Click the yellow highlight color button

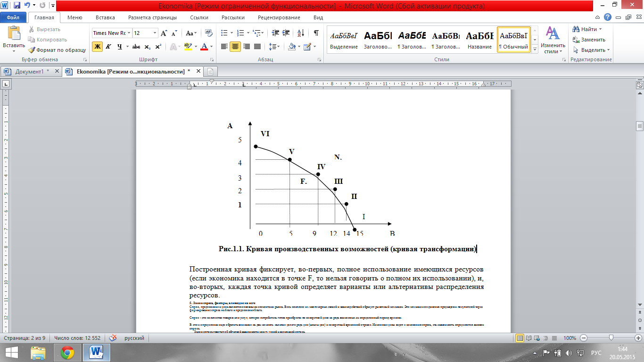(188, 47)
